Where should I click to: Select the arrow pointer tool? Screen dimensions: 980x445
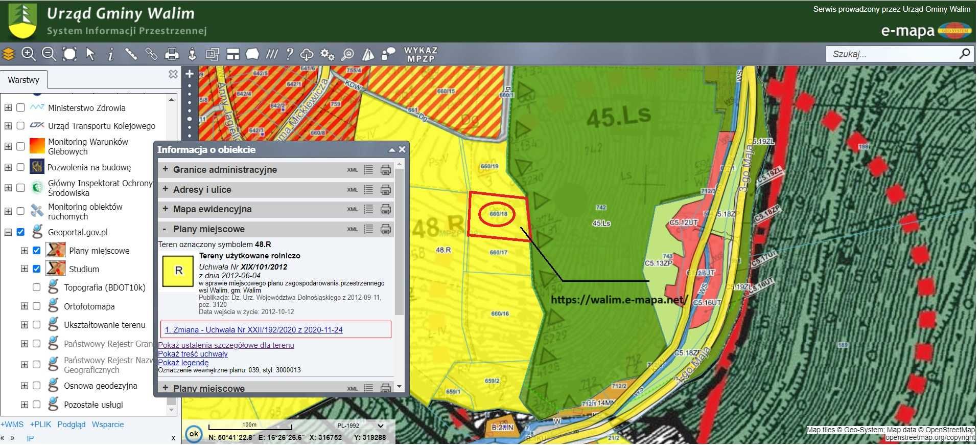coord(90,54)
